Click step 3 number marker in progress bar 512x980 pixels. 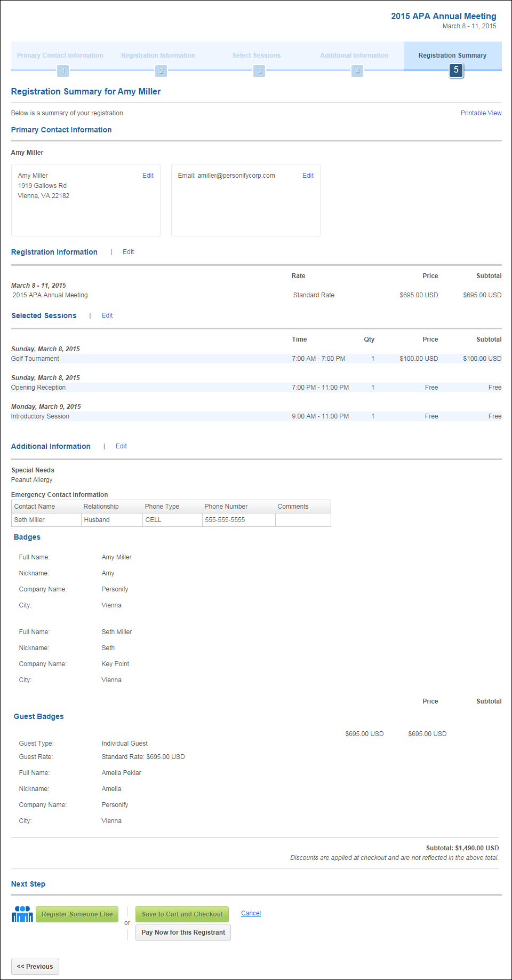click(x=259, y=70)
